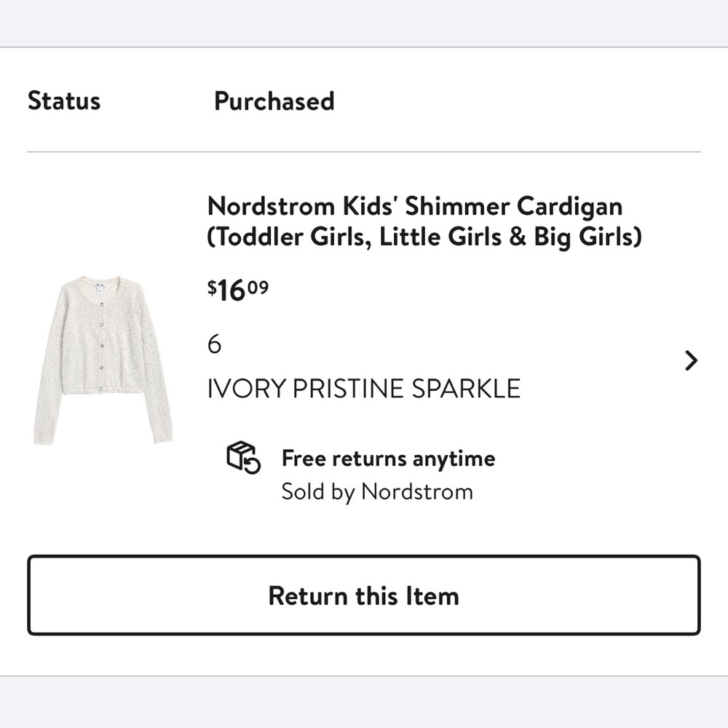Open the Nordstrom Kids' Shimmer Cardigan title

414,207
